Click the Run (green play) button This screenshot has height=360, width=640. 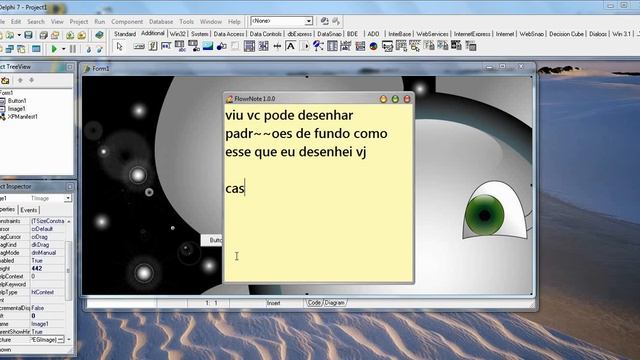tap(54, 49)
